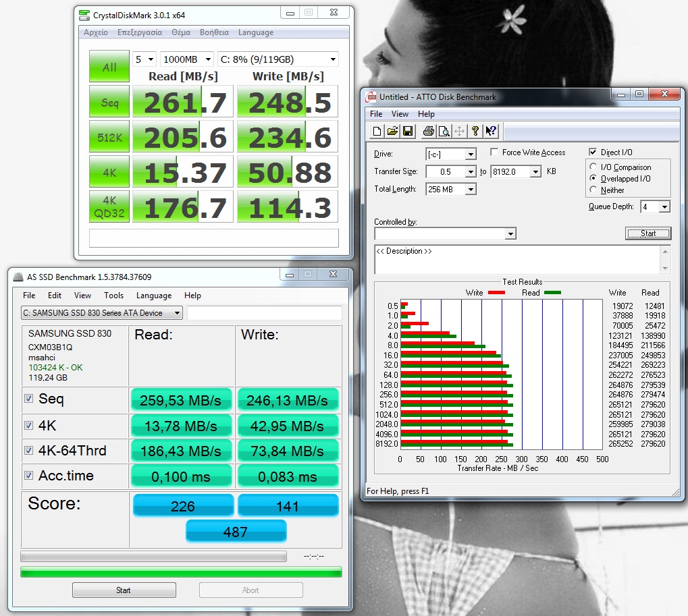This screenshot has width=688, height=616.
Task: Click the Open folder icon in ATTO toolbar
Action: (x=393, y=131)
